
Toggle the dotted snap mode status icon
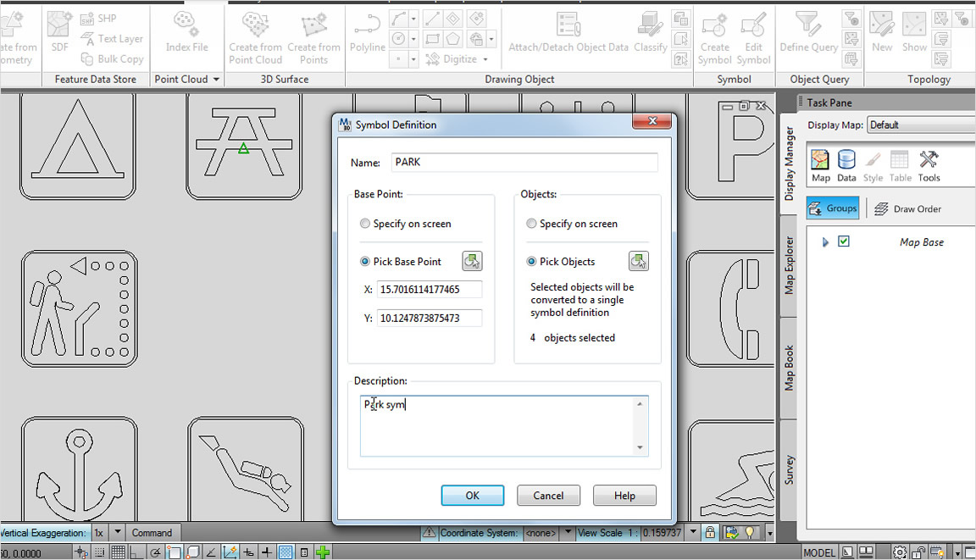point(100,552)
